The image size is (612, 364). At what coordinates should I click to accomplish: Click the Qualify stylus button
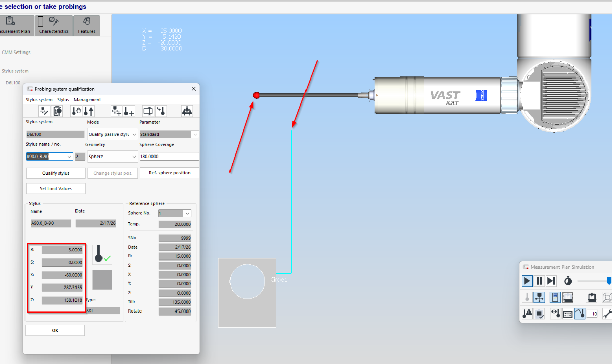pyautogui.click(x=56, y=173)
